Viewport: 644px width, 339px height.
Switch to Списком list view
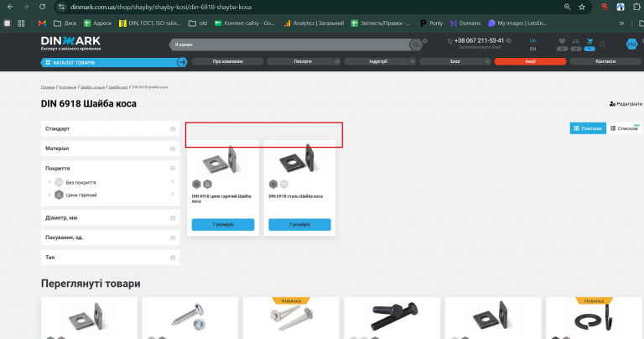tap(624, 128)
